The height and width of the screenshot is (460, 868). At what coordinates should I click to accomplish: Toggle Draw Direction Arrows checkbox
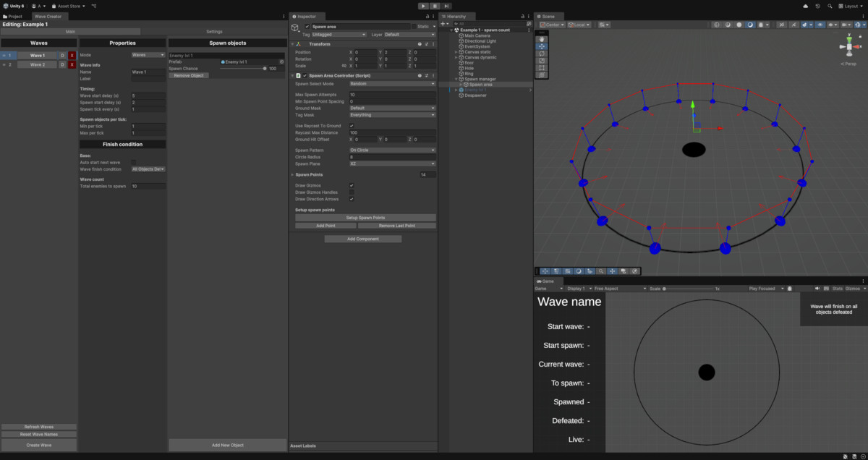coord(352,199)
